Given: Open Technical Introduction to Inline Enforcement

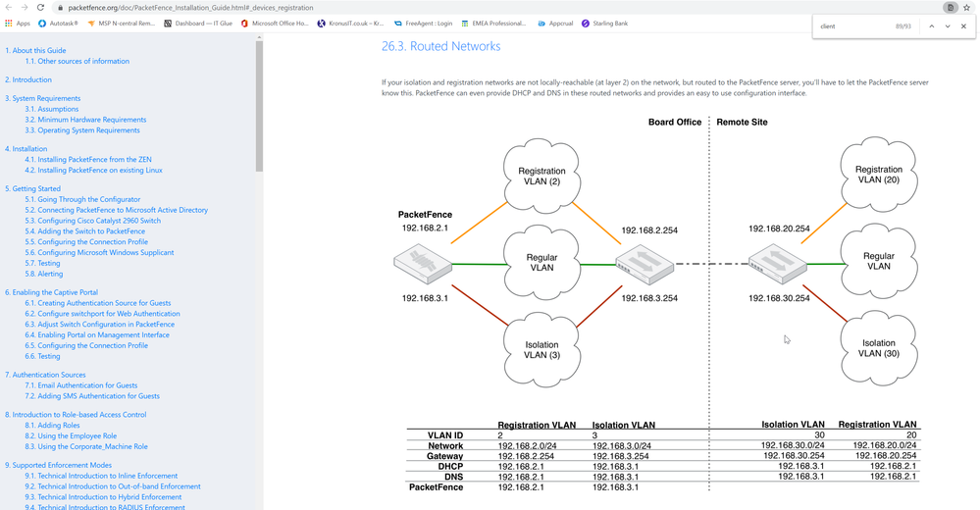Looking at the screenshot, I should pos(101,477).
